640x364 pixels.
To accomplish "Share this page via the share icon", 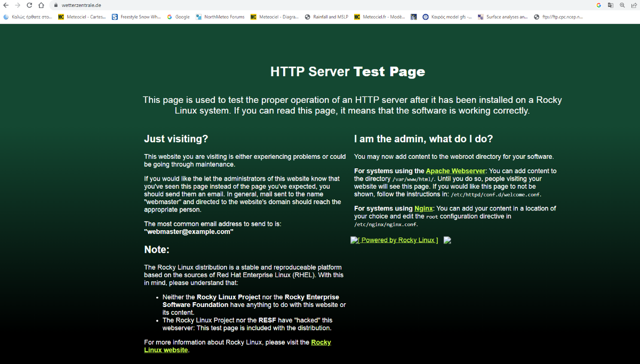I will (634, 5).
